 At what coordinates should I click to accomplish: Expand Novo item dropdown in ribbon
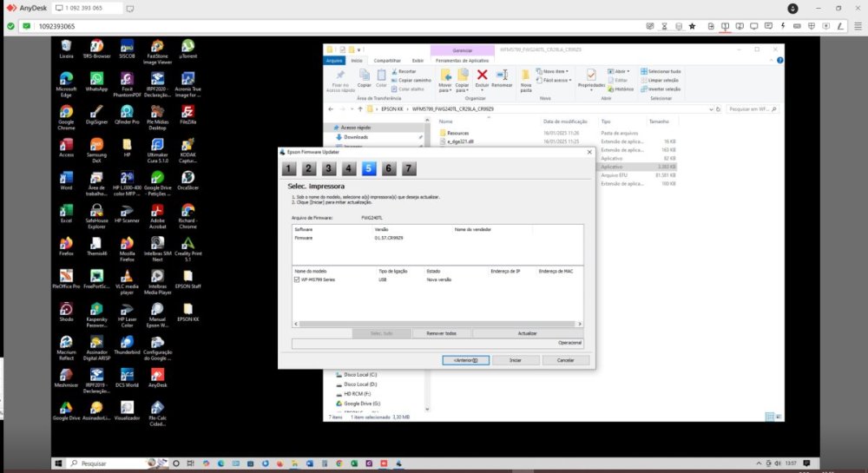click(x=552, y=71)
